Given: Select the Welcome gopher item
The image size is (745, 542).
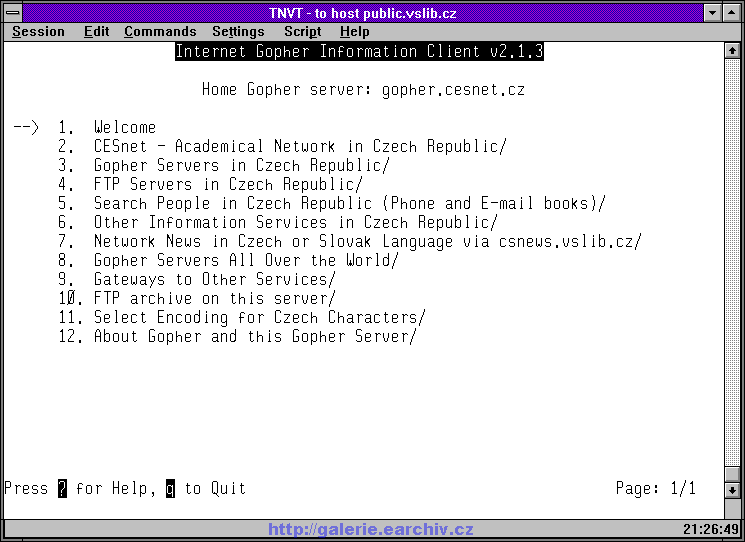Looking at the screenshot, I should click(124, 127).
